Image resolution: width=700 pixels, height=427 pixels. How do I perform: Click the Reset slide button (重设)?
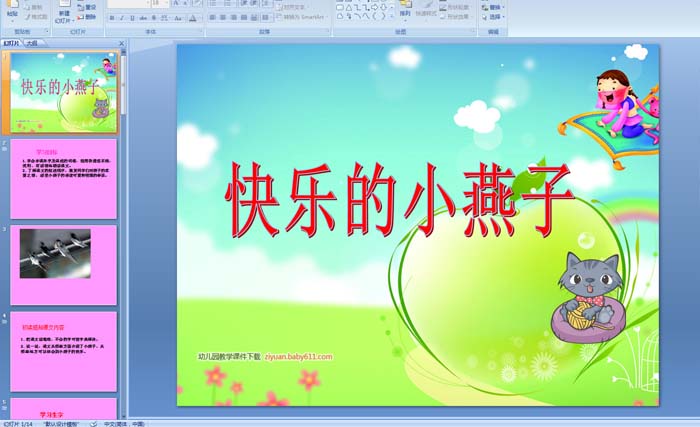pyautogui.click(x=87, y=7)
